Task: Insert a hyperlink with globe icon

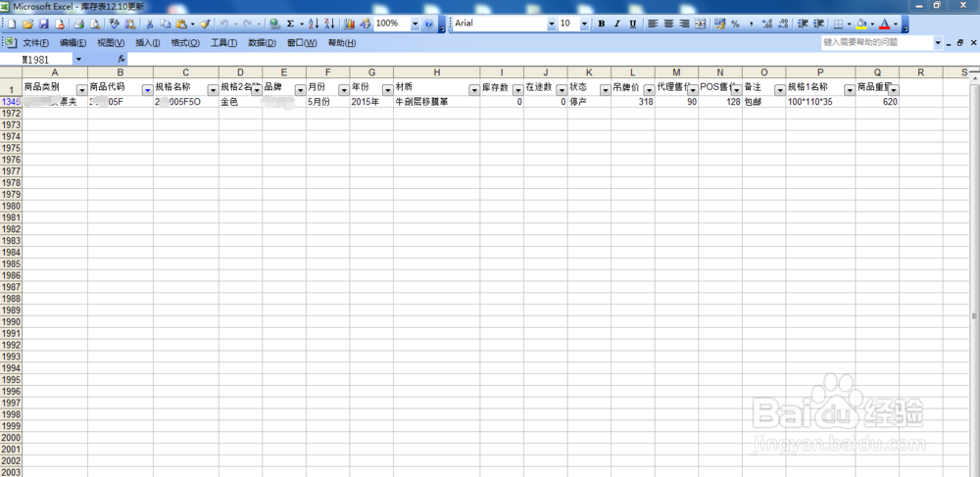Action: (274, 24)
